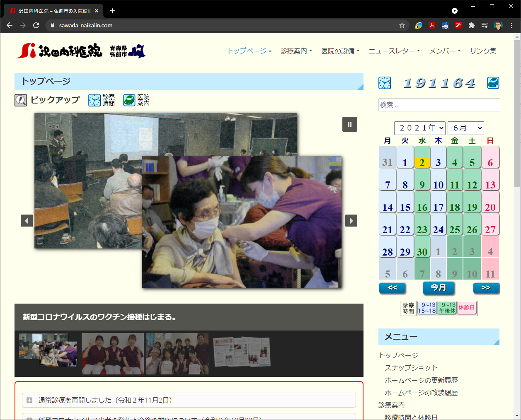Open ホームページの更新履歴 sidebar link
This screenshot has width=521, height=420.
(x=421, y=380)
